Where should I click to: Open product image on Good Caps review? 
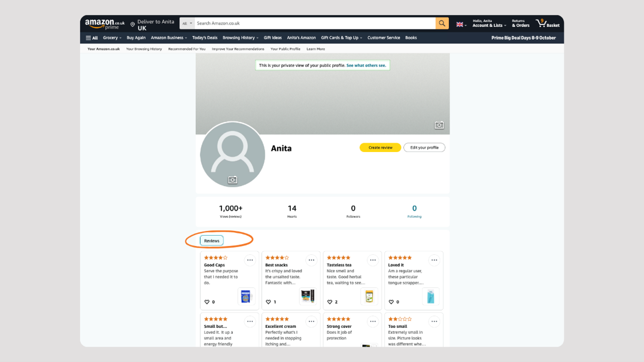(245, 296)
